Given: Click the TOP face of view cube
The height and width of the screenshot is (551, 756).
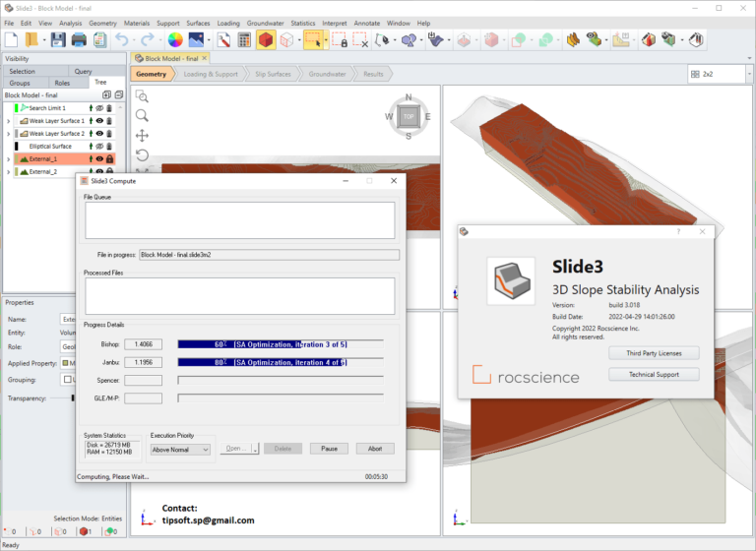Looking at the screenshot, I should [409, 116].
